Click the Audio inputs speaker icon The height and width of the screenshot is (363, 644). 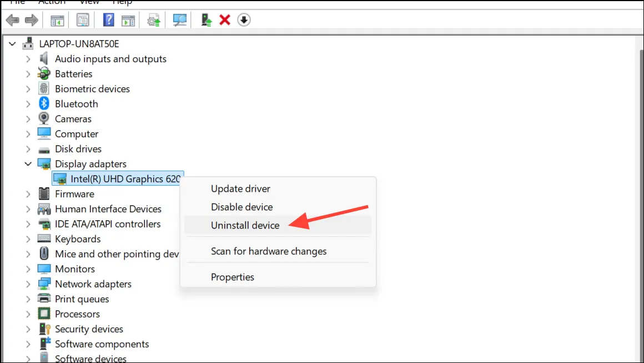tap(43, 58)
